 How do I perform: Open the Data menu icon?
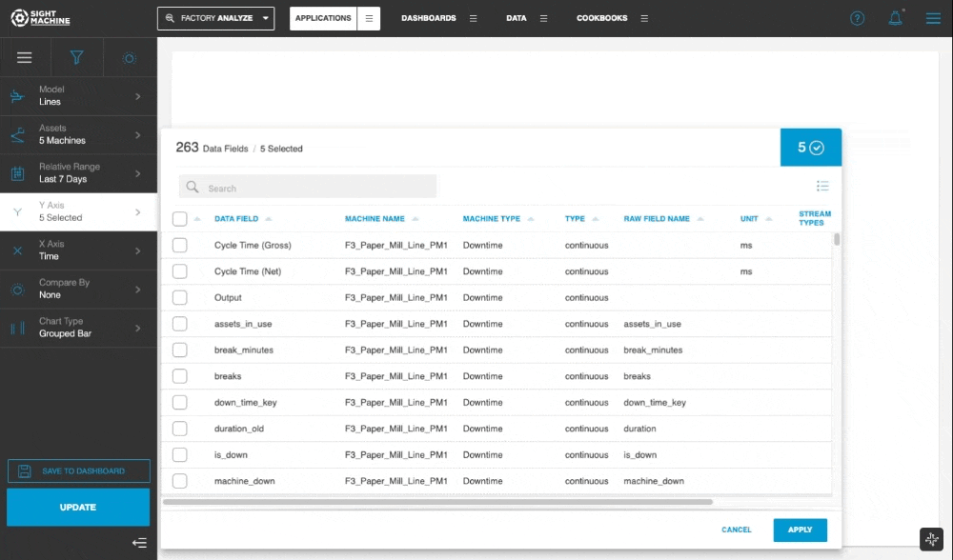(x=544, y=18)
